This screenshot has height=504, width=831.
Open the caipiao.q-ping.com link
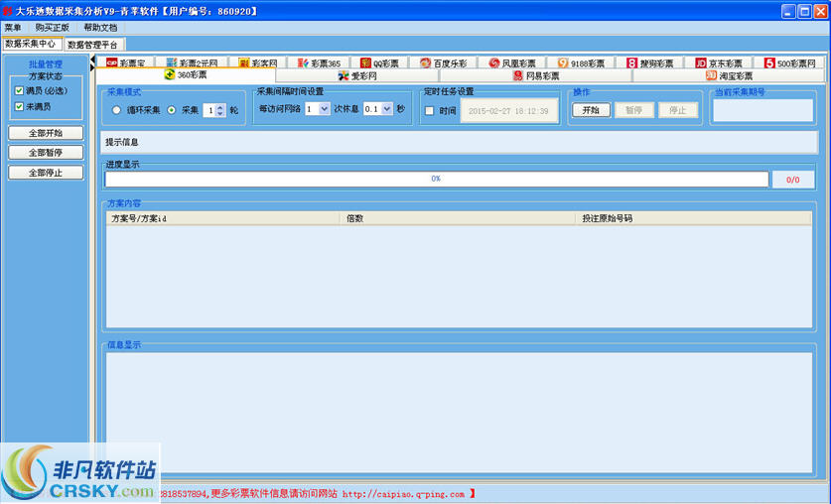click(403, 494)
